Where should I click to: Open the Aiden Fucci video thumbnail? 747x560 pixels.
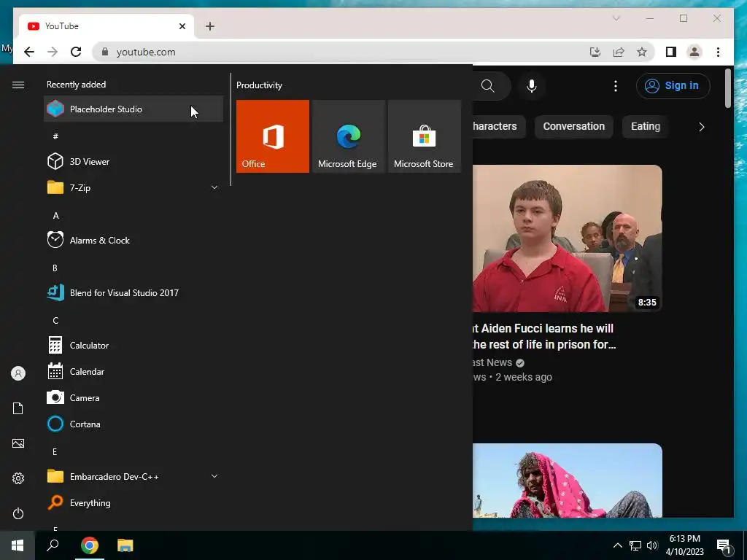pyautogui.click(x=567, y=238)
